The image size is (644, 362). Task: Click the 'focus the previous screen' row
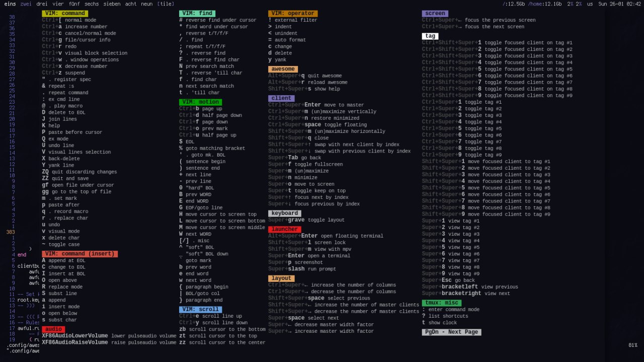478,20
